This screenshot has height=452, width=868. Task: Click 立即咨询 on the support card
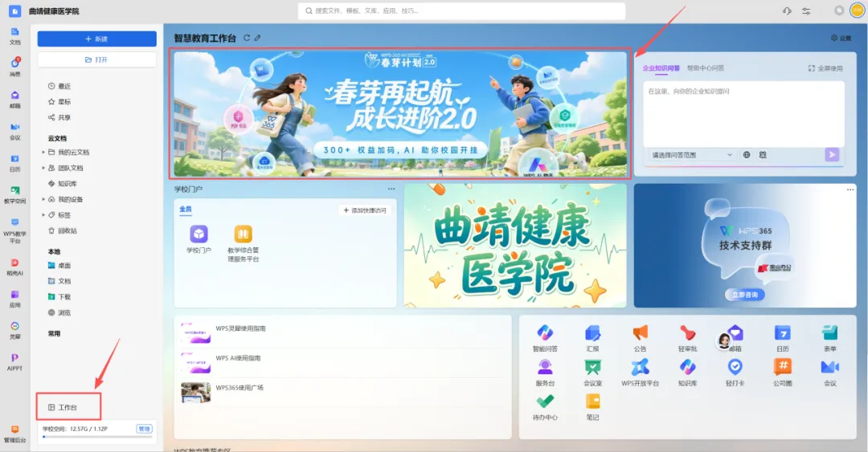coord(744,295)
